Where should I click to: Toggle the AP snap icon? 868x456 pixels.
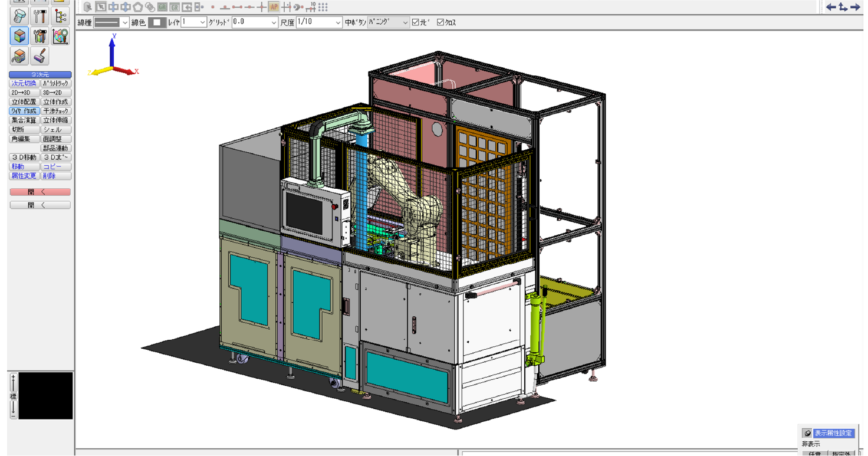(x=274, y=7)
